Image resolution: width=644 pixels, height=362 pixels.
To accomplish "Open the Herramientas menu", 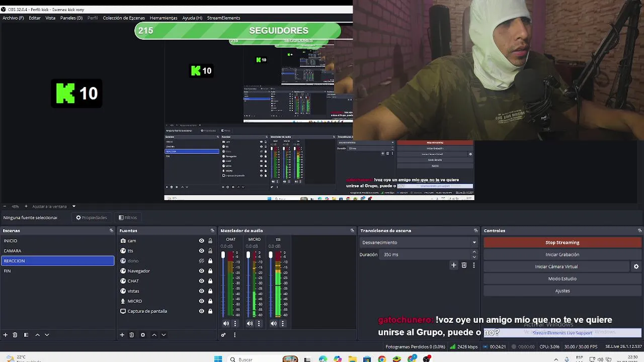I will (164, 18).
